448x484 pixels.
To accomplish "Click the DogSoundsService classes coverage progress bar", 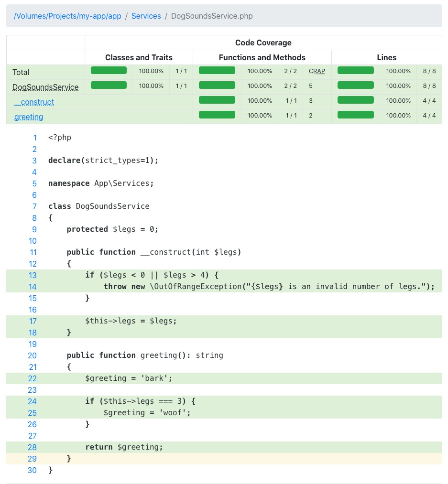I will pyautogui.click(x=109, y=86).
